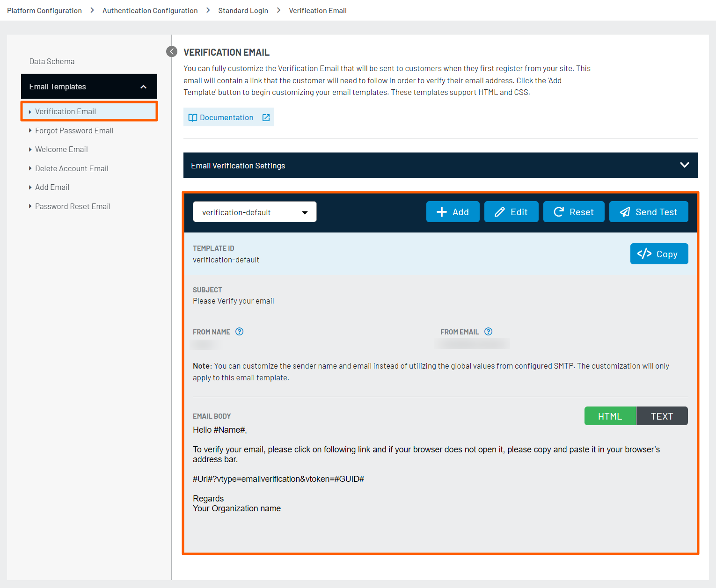Open Authentication Configuration from the breadcrumb

[x=150, y=10]
